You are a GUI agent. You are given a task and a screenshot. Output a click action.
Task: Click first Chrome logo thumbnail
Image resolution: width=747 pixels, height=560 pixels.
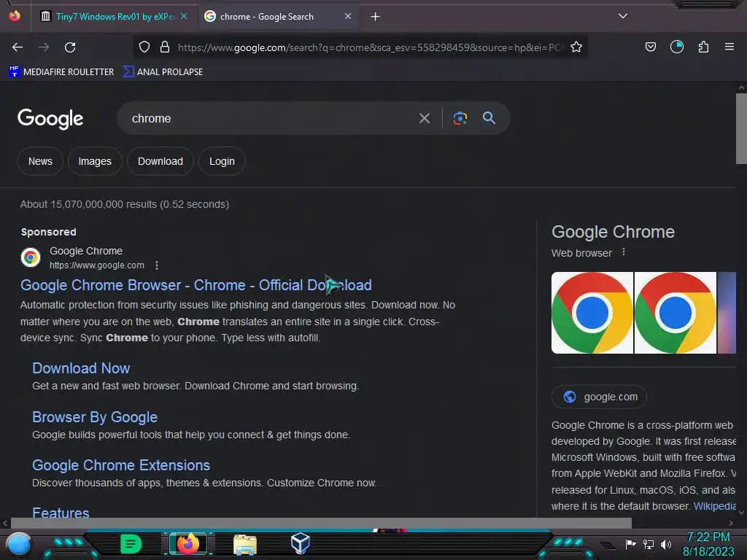point(592,313)
